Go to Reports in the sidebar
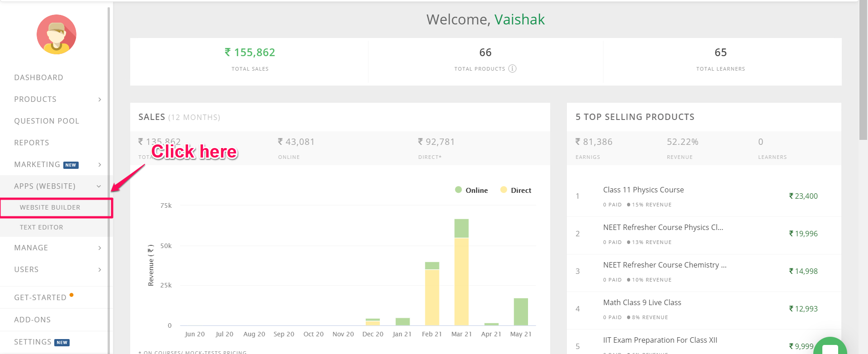 pos(32,143)
